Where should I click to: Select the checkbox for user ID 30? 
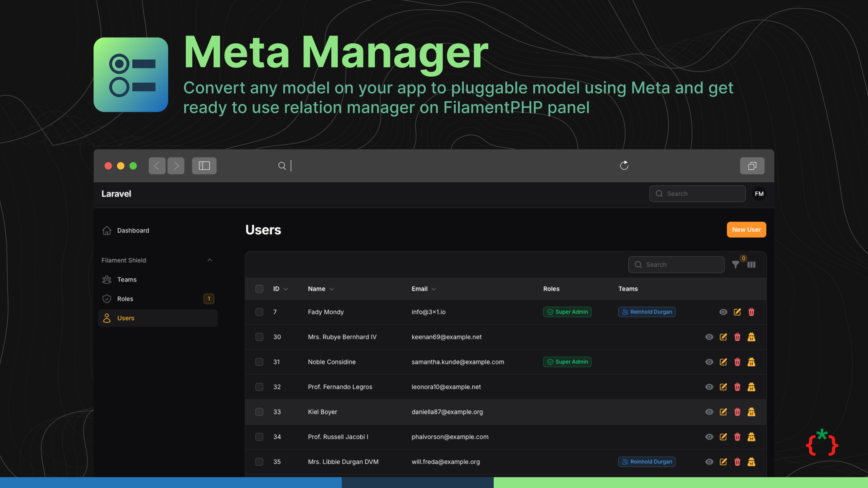[x=259, y=337]
